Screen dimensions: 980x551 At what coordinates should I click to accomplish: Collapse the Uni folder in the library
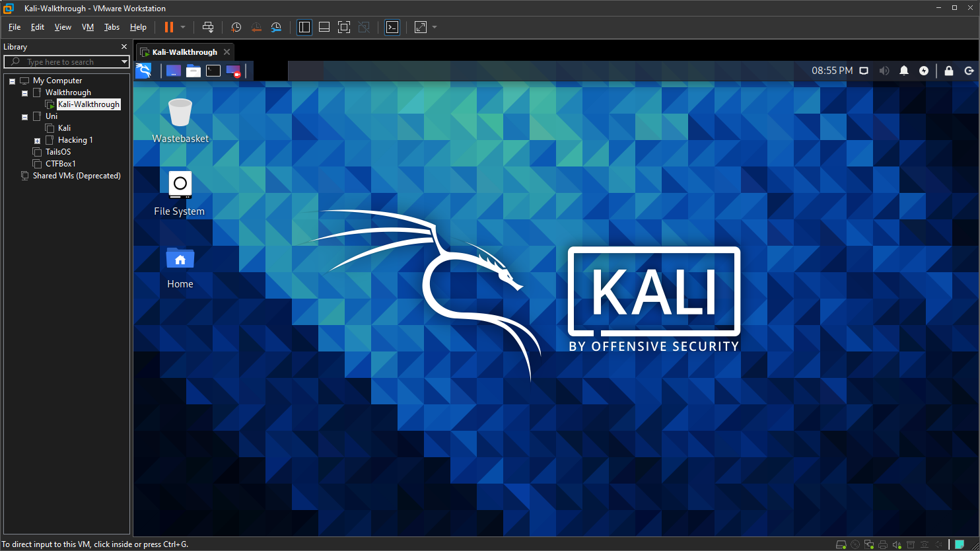click(x=24, y=116)
